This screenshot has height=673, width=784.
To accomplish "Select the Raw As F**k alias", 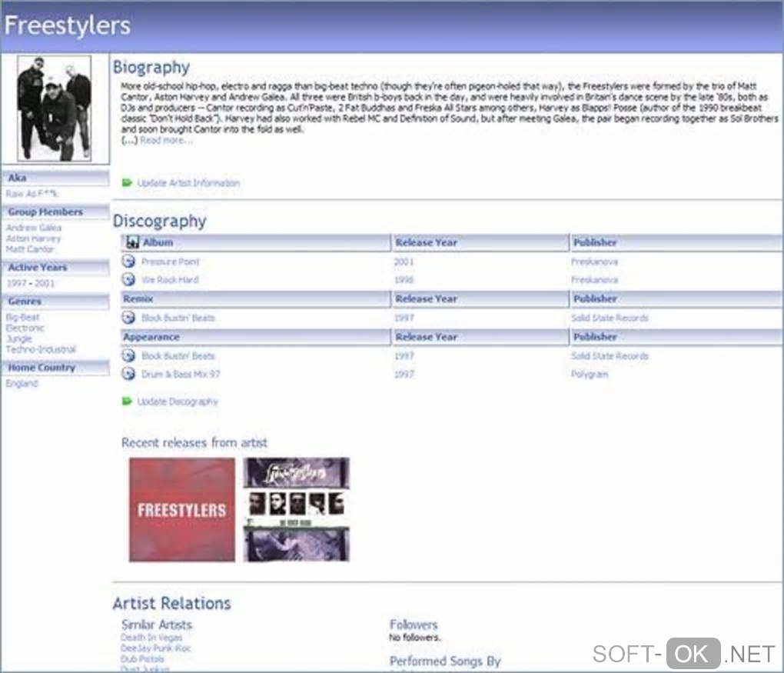I will click(32, 194).
